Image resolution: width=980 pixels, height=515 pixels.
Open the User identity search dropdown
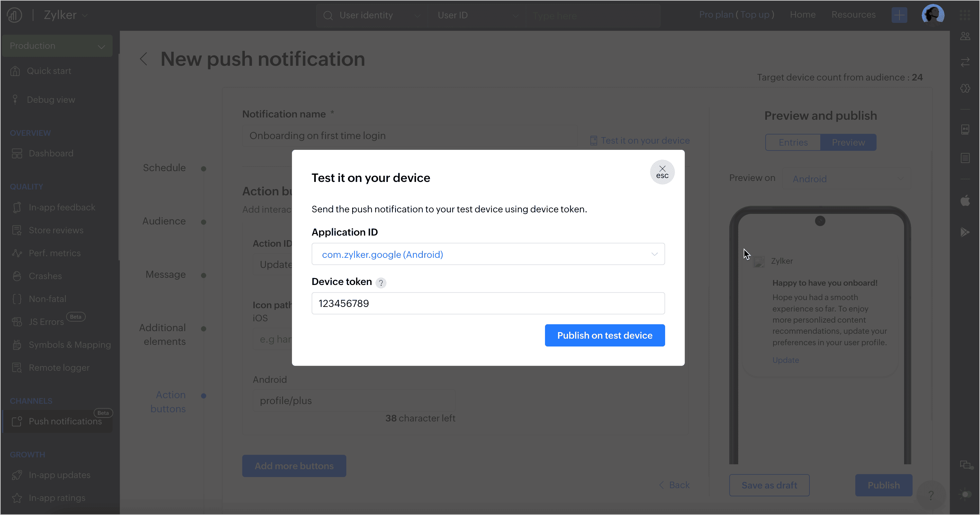372,15
